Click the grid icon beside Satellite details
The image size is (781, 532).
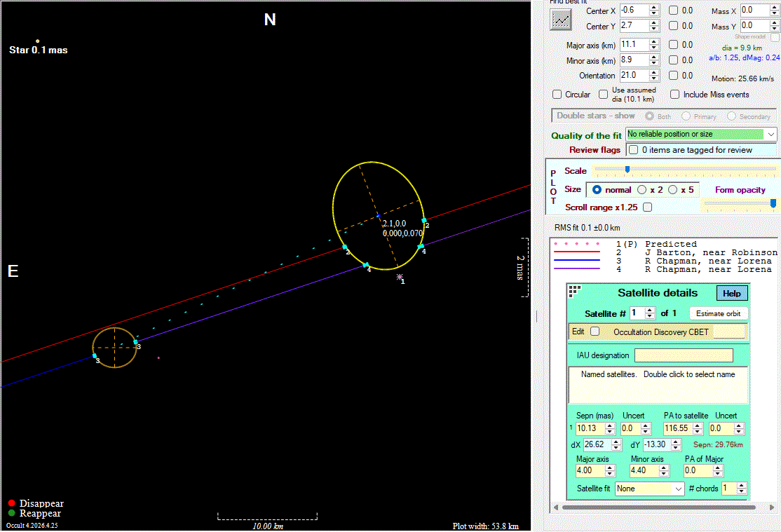(575, 292)
